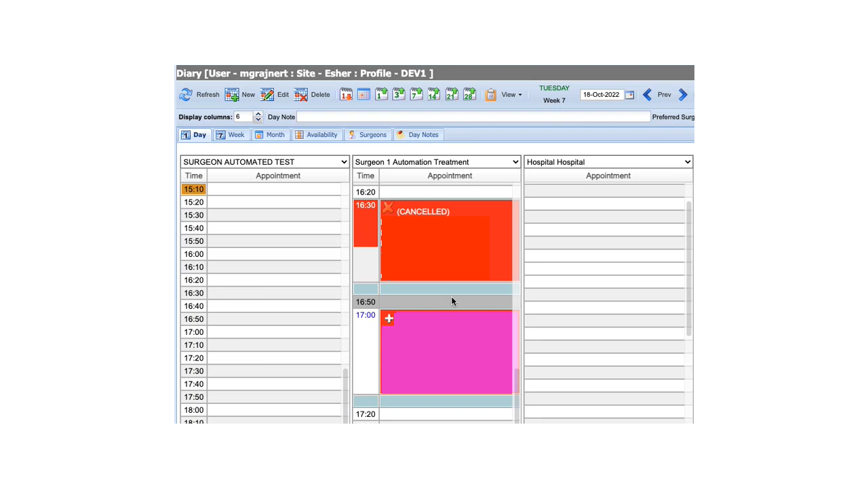Click the go-to-today calendar icon
This screenshot has height=488, width=868.
click(346, 95)
